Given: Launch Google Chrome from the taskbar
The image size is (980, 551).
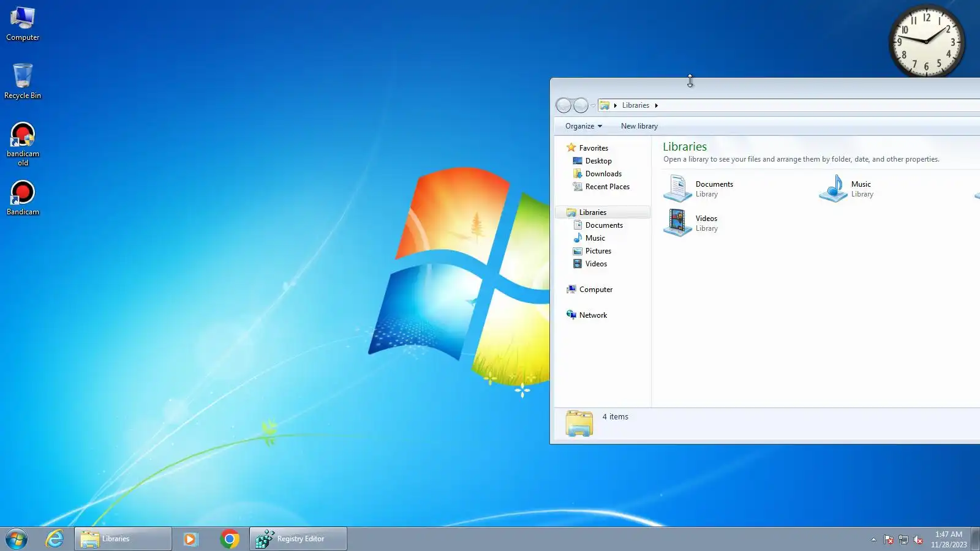Looking at the screenshot, I should point(230,539).
